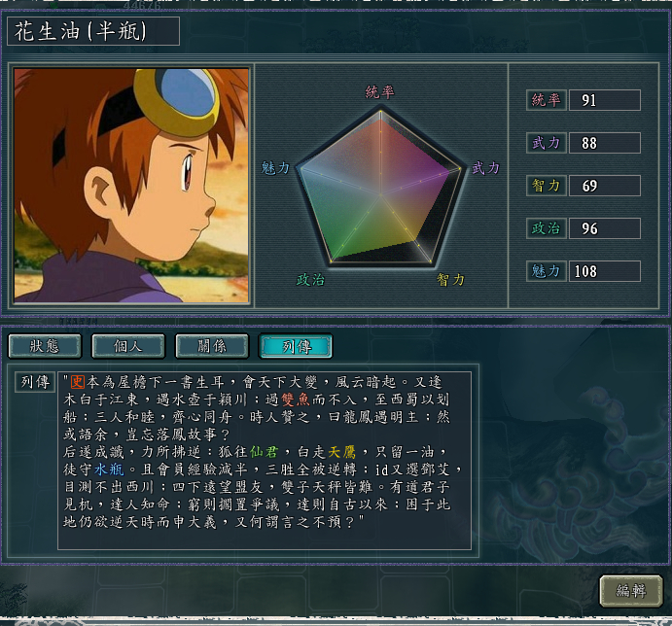Select the 智力 value field showing 69
This screenshot has height=626, width=672.
[x=605, y=186]
